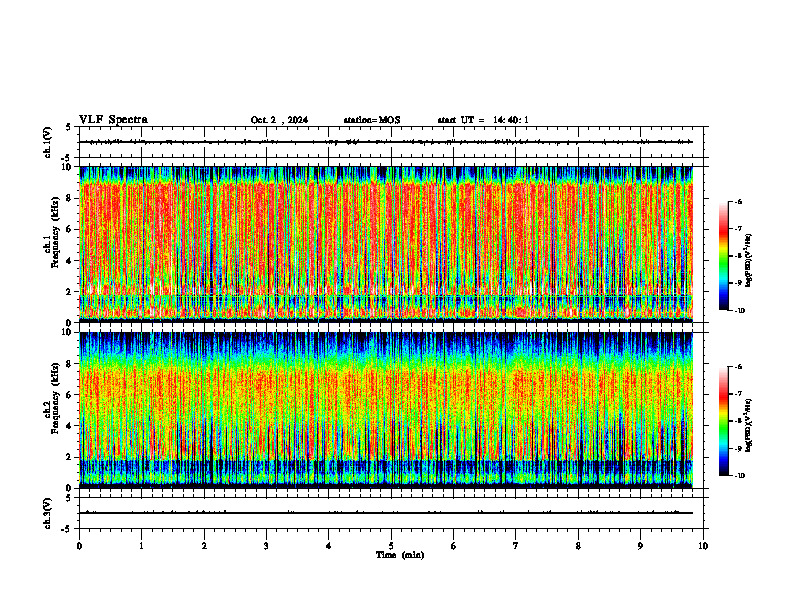The image size is (792, 612).
Task: Click the "Time (min)" axis label
Action: pyautogui.click(x=400, y=555)
